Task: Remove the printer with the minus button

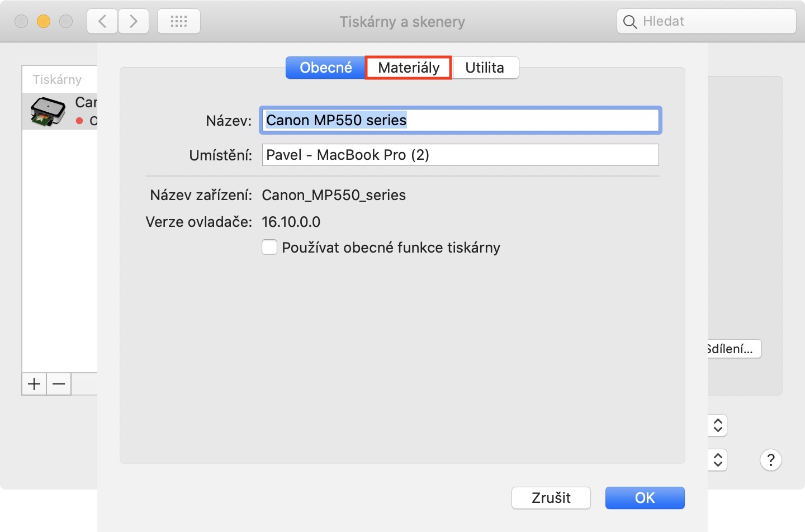Action: pos(59,384)
